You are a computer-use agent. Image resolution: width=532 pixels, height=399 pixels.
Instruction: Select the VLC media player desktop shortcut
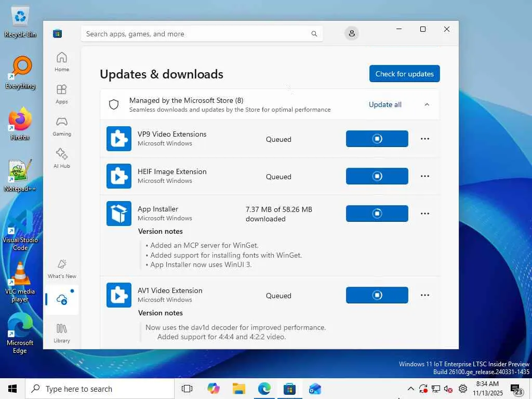[x=20, y=282]
